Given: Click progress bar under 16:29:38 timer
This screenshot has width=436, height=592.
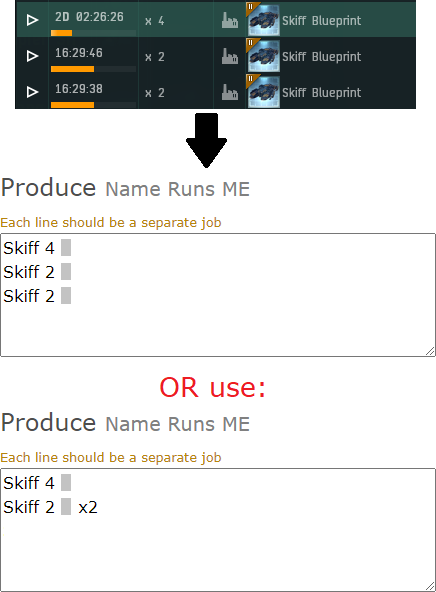Looking at the screenshot, I should pos(93,105).
